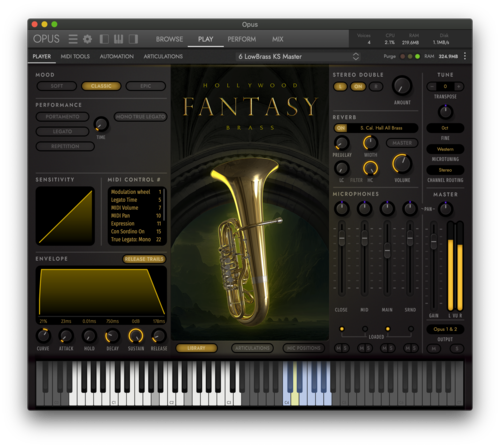The image size is (500, 447).
Task: Click the Sensitivity curve display
Action: point(65,216)
